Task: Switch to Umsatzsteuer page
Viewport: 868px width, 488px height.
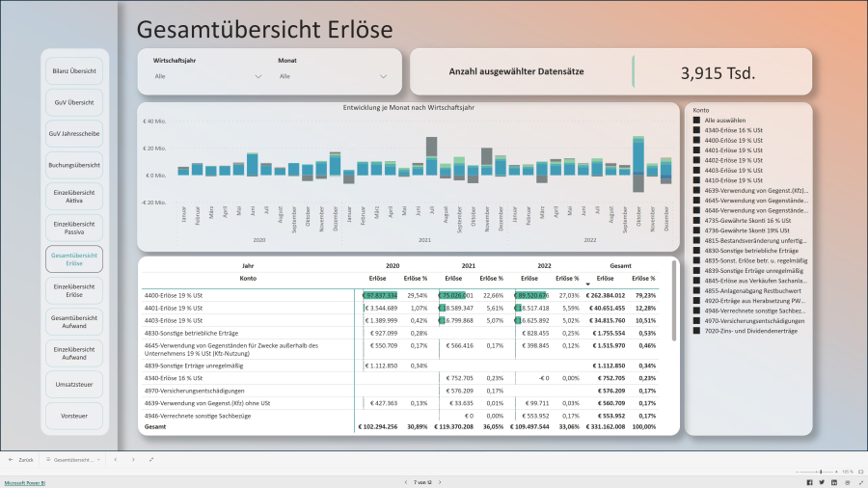Action: 74,385
